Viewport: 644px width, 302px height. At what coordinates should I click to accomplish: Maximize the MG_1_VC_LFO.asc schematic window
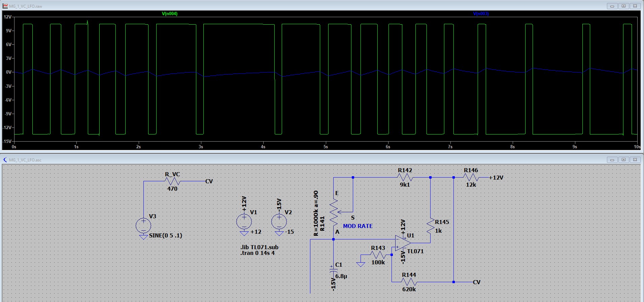point(623,160)
